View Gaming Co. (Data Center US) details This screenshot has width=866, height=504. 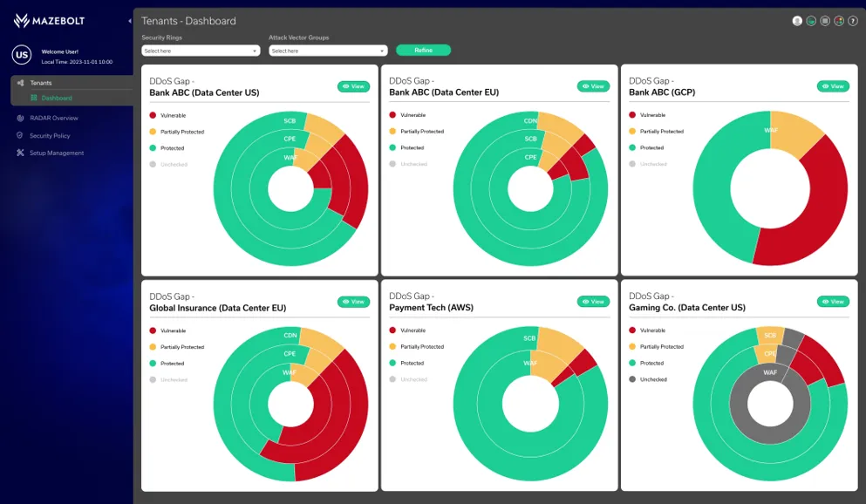(833, 302)
